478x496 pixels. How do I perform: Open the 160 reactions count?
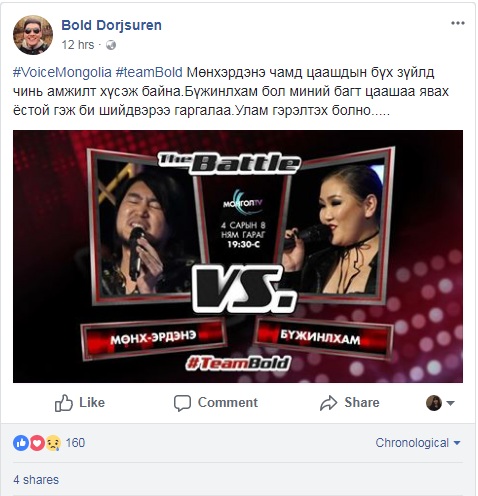[x=75, y=443]
